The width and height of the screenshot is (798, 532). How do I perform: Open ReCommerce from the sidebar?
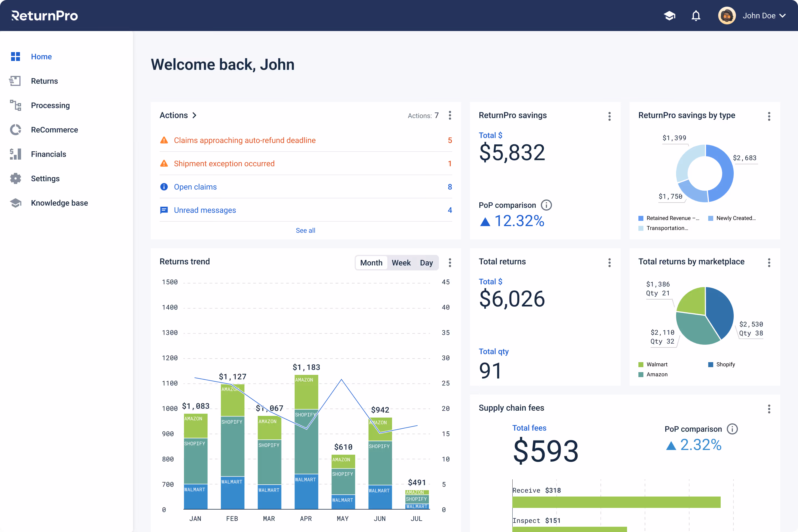[x=54, y=130]
